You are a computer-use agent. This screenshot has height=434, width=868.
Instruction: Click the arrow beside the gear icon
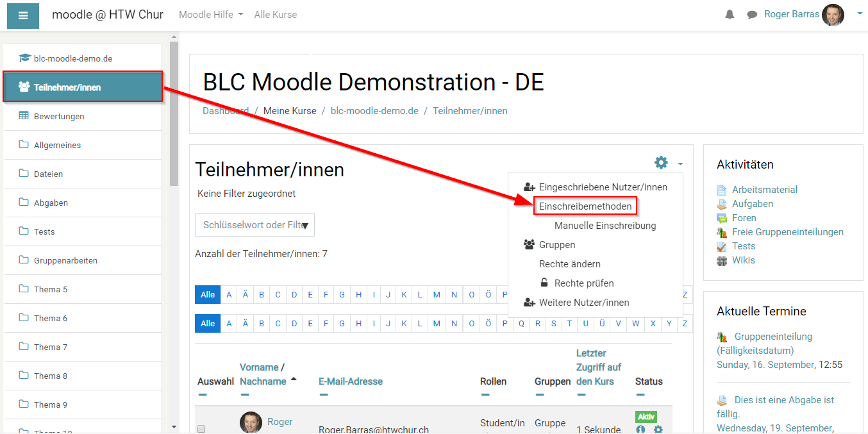point(680,164)
